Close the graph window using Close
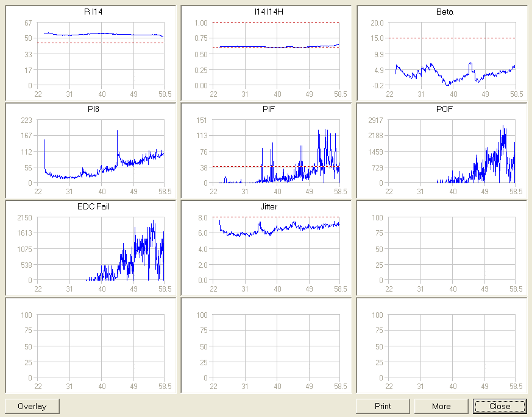532x417 pixels. [499, 406]
